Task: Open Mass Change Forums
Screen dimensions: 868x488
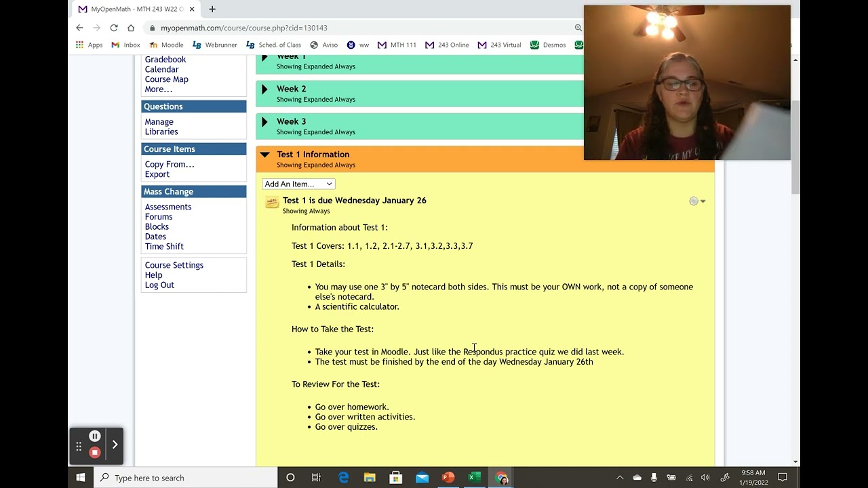Action: coord(159,217)
